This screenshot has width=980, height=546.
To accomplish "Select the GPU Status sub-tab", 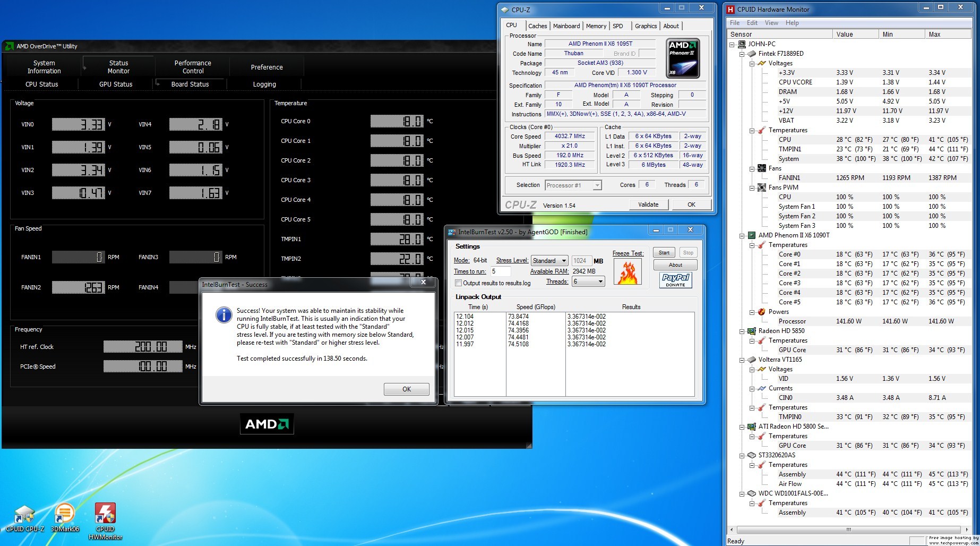I will [x=116, y=84].
